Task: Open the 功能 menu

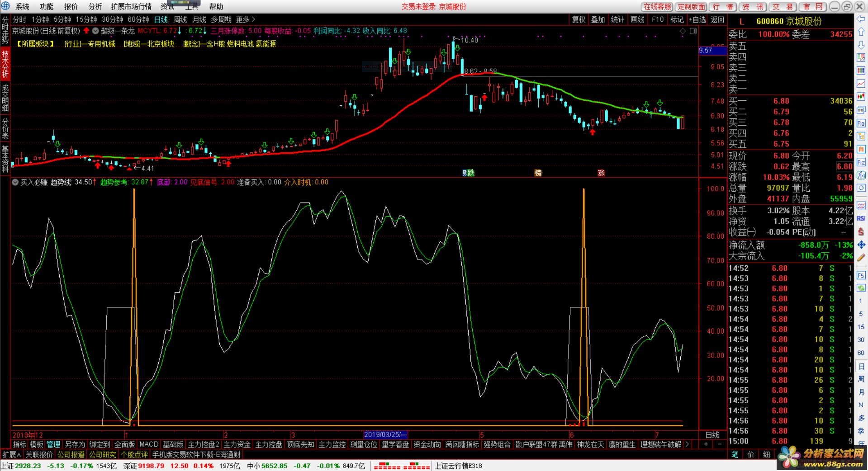Action: point(47,6)
